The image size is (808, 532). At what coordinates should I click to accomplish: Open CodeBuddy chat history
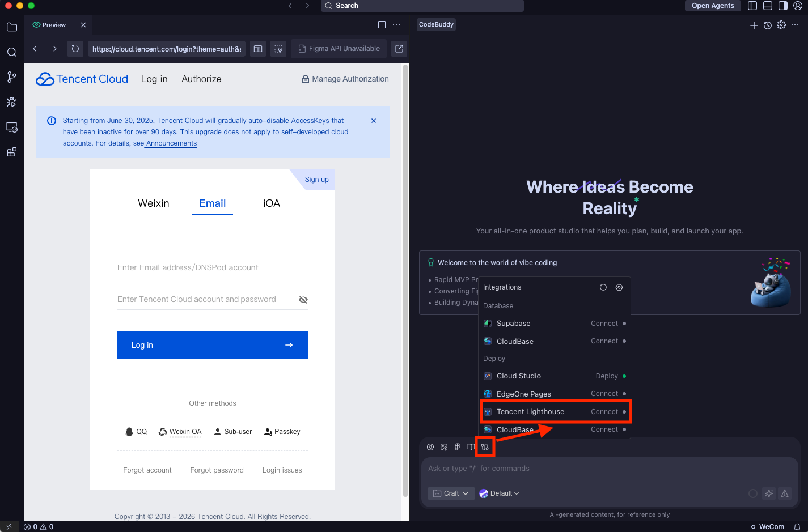click(x=768, y=25)
